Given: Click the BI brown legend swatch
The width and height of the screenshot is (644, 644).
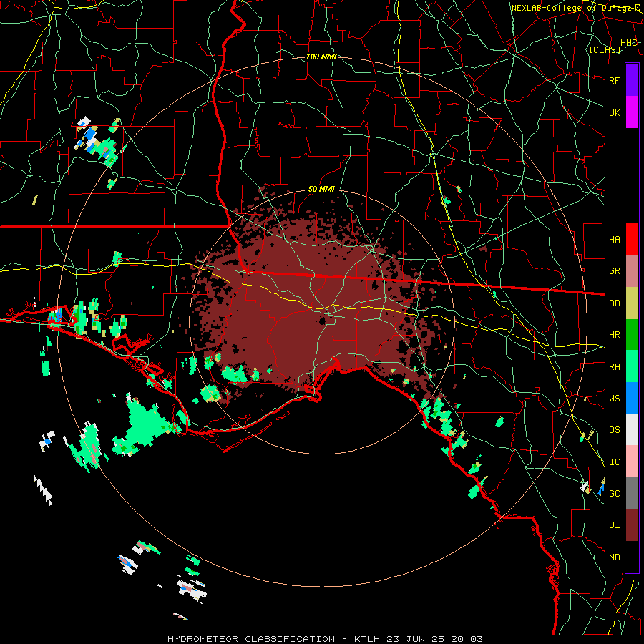Looking at the screenshot, I should pos(632,525).
